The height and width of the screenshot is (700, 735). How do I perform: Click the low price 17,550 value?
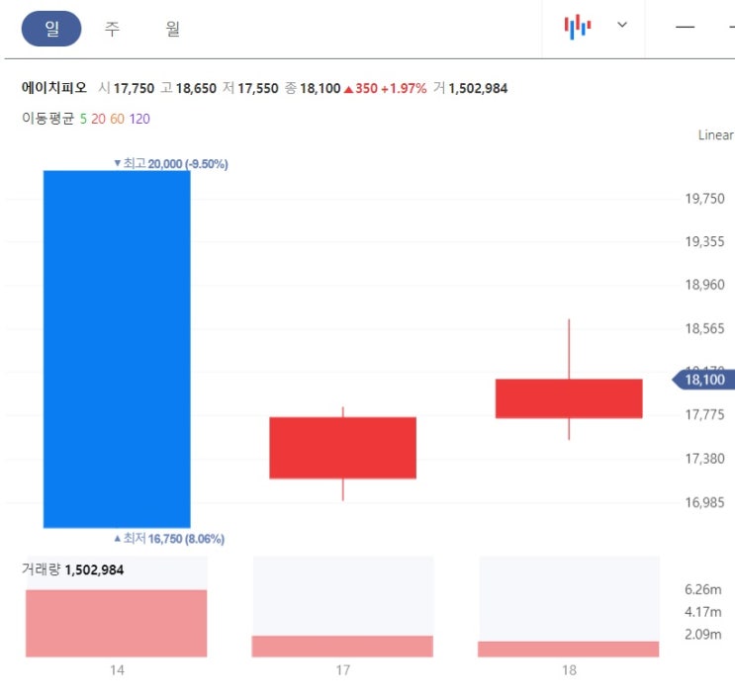(x=258, y=88)
